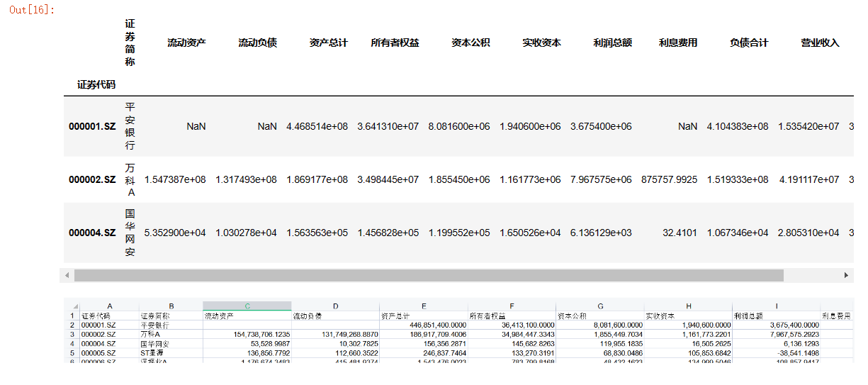Viewport: 868px width, 385px height.
Task: Click the value 4.104383e+08 in the dataframe
Action: pos(738,126)
